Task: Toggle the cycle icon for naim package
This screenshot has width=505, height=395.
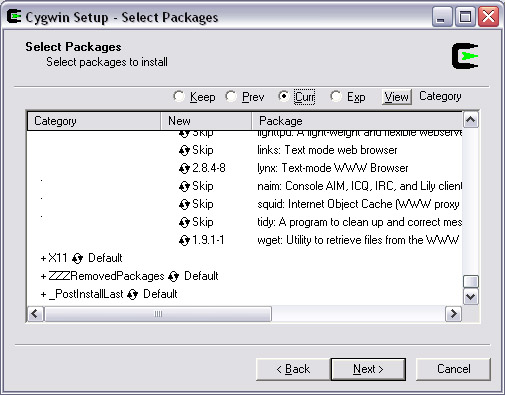Action: point(184,186)
